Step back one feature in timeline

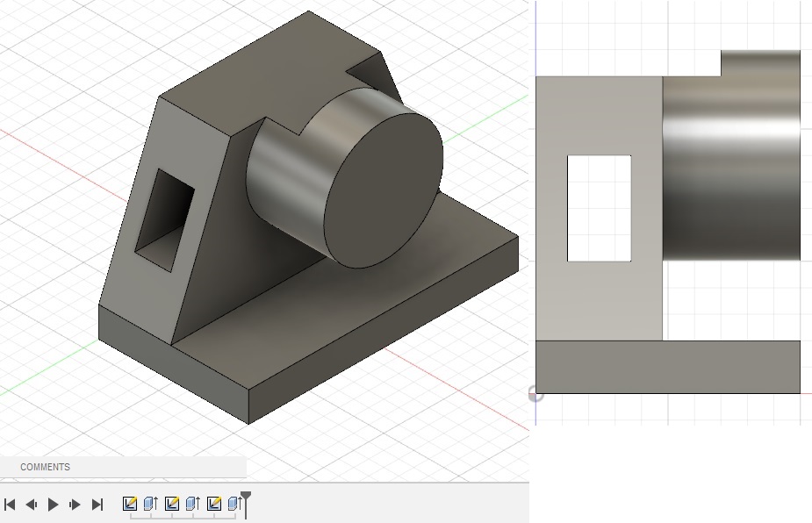click(31, 505)
